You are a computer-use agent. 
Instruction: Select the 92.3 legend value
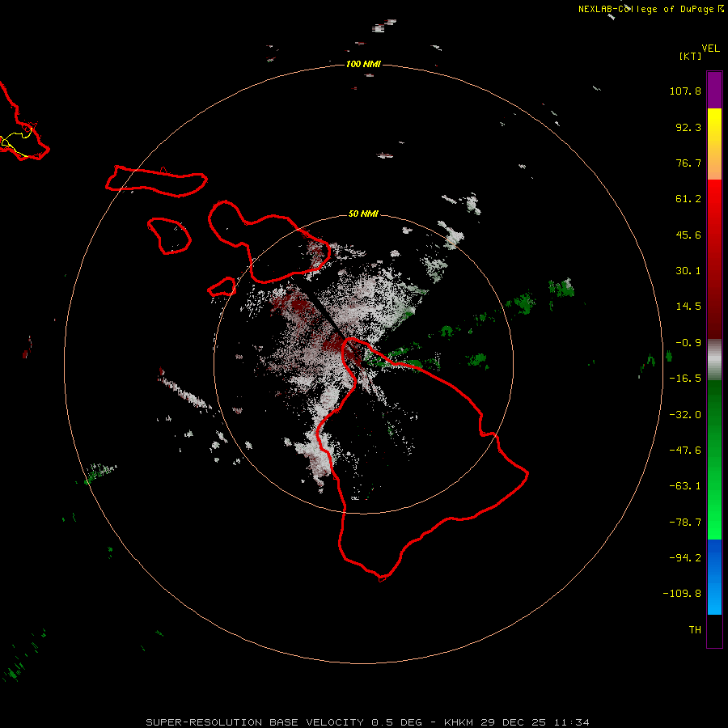point(688,127)
